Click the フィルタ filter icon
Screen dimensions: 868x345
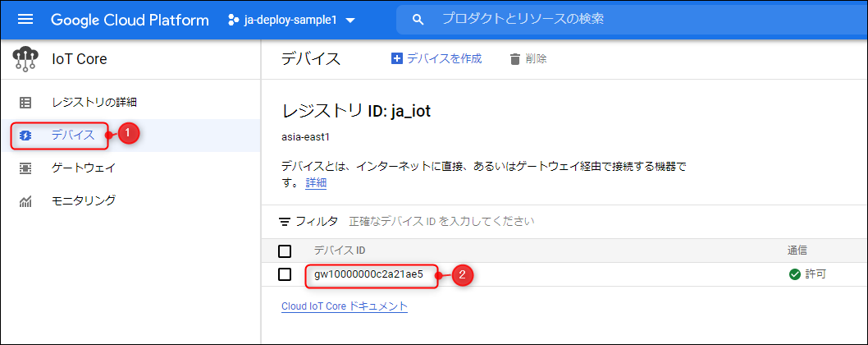(285, 222)
